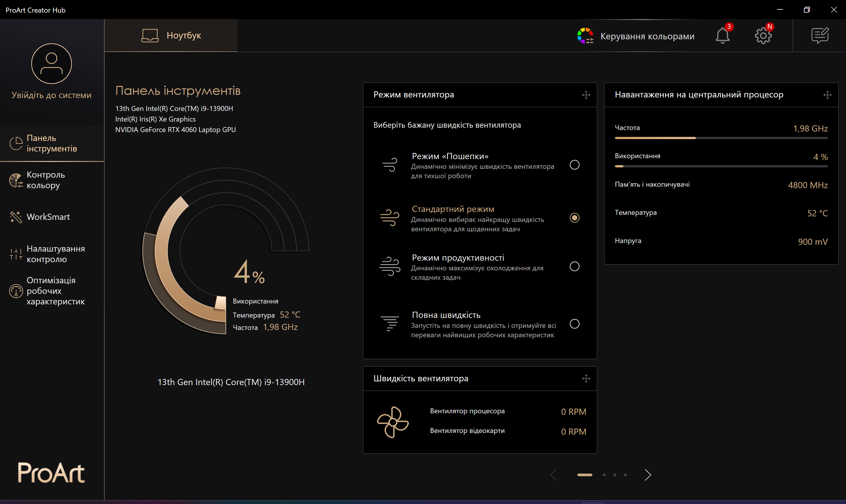Open the notifications bell icon
Image resolution: width=846 pixels, height=504 pixels.
click(722, 36)
